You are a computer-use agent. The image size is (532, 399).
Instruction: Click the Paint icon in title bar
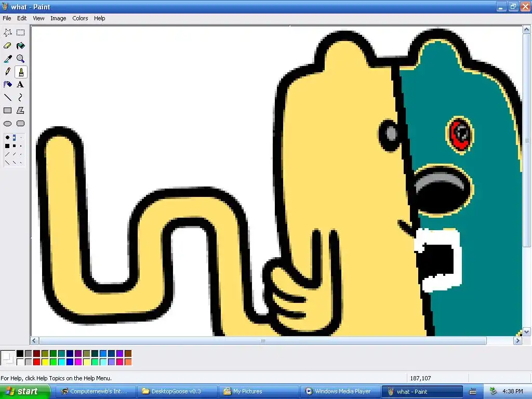pos(5,6)
